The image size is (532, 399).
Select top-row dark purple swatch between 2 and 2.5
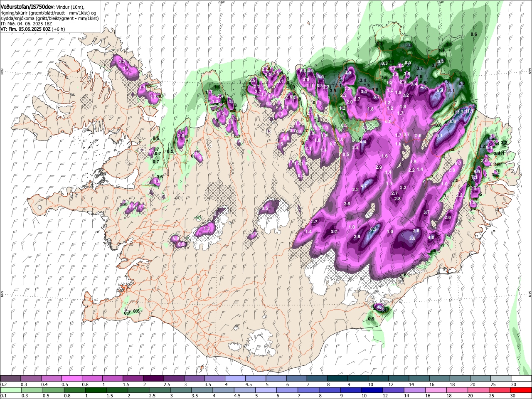pos(153,378)
